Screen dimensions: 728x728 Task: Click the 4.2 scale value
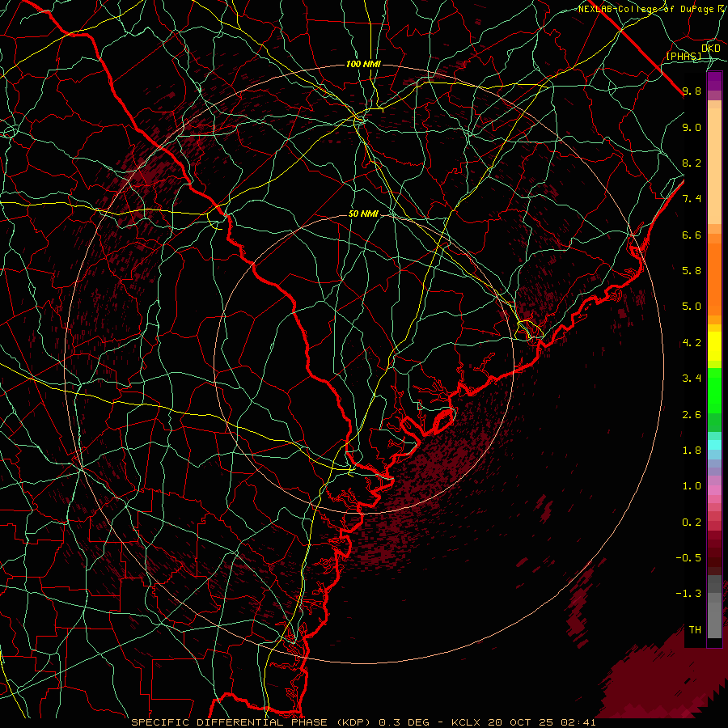[692, 343]
